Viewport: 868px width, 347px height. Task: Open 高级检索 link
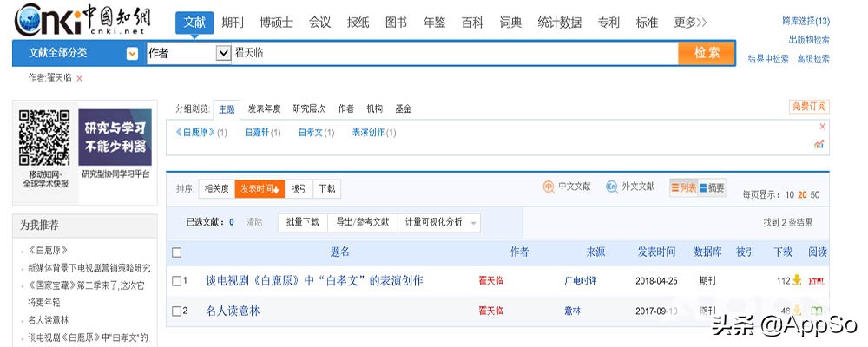[813, 59]
